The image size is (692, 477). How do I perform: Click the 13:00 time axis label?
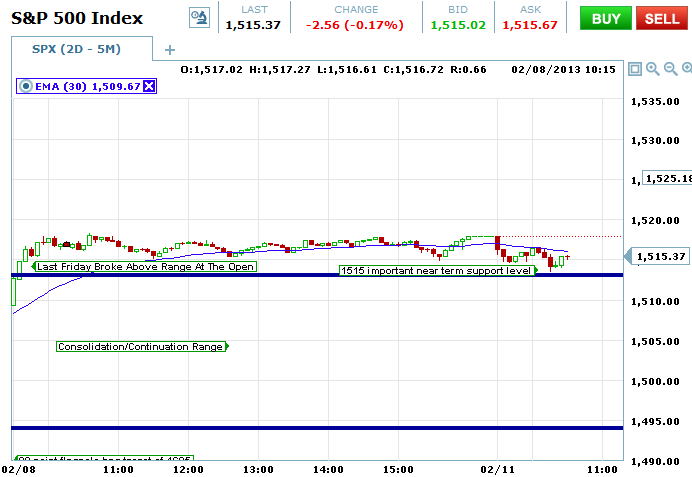[258, 469]
